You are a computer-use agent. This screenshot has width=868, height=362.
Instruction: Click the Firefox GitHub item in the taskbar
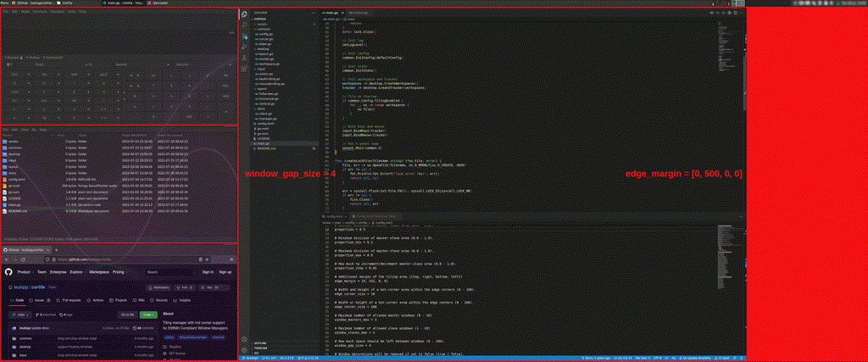point(33,3)
